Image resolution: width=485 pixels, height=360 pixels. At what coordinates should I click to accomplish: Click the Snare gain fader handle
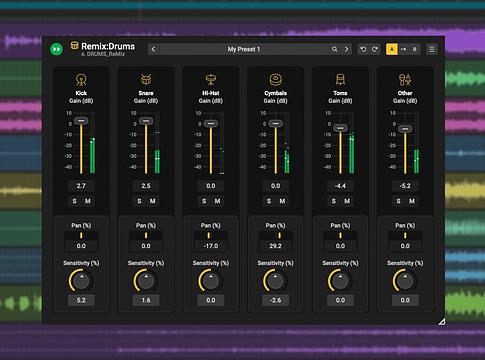146,121
